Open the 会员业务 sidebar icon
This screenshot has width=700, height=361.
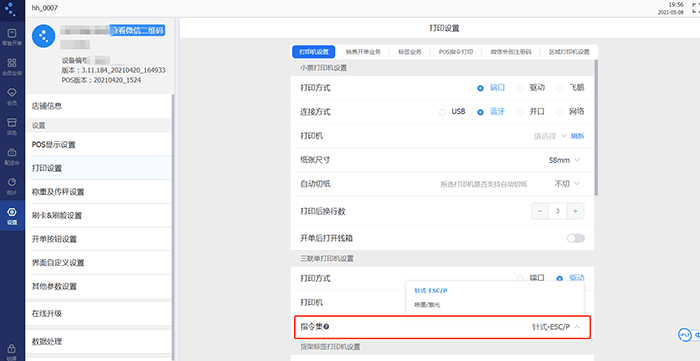12,66
